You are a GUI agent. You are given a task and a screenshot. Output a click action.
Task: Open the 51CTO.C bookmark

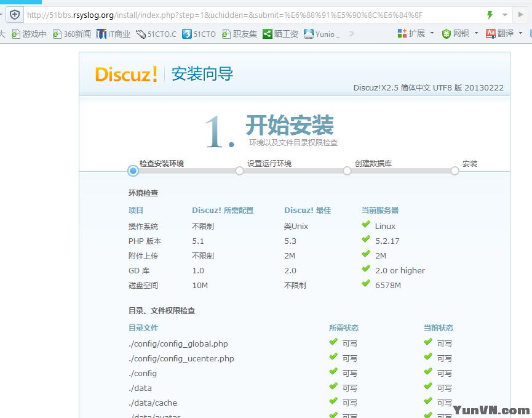[x=156, y=34]
